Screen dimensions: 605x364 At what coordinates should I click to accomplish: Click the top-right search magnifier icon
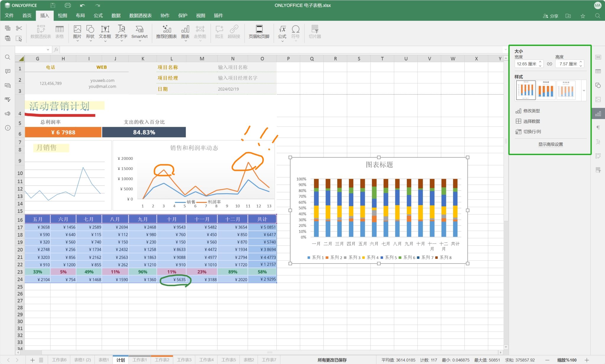tap(598, 16)
